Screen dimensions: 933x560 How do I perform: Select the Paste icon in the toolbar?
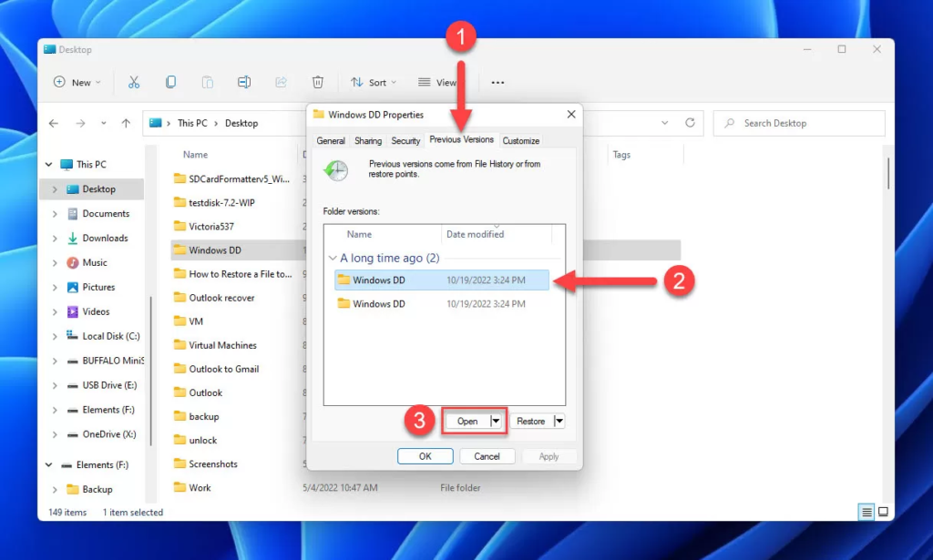[x=208, y=82]
